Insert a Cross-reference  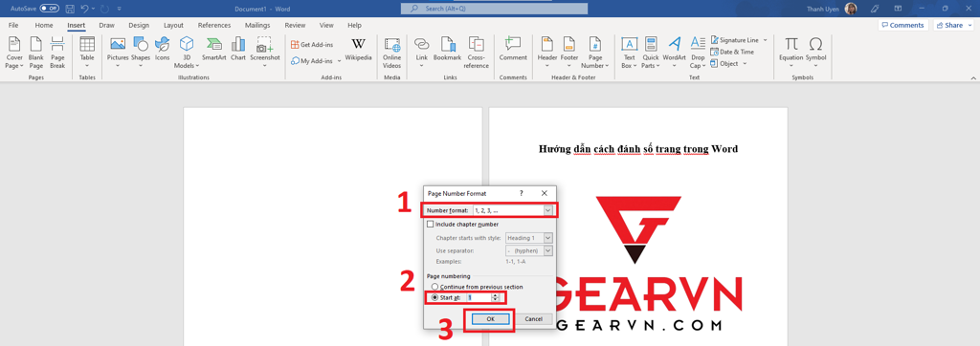[477, 53]
